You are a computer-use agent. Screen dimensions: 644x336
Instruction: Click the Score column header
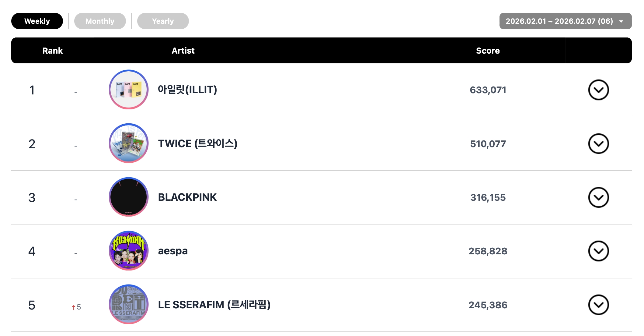coord(488,51)
